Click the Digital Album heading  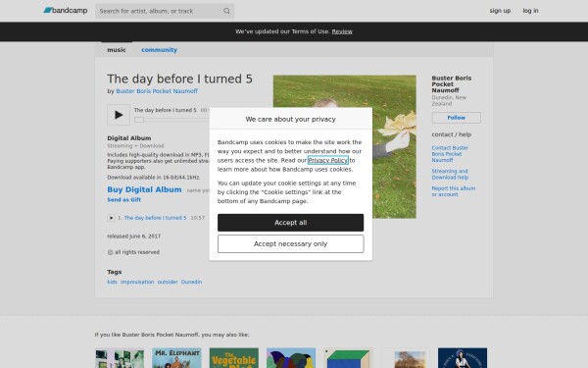(x=129, y=138)
